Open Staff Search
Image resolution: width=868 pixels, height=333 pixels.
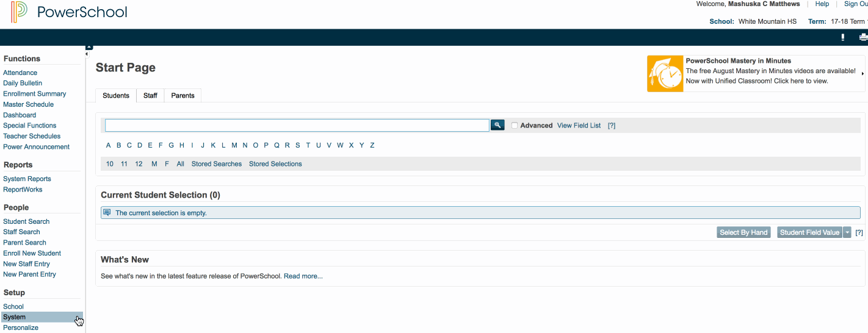coord(21,232)
